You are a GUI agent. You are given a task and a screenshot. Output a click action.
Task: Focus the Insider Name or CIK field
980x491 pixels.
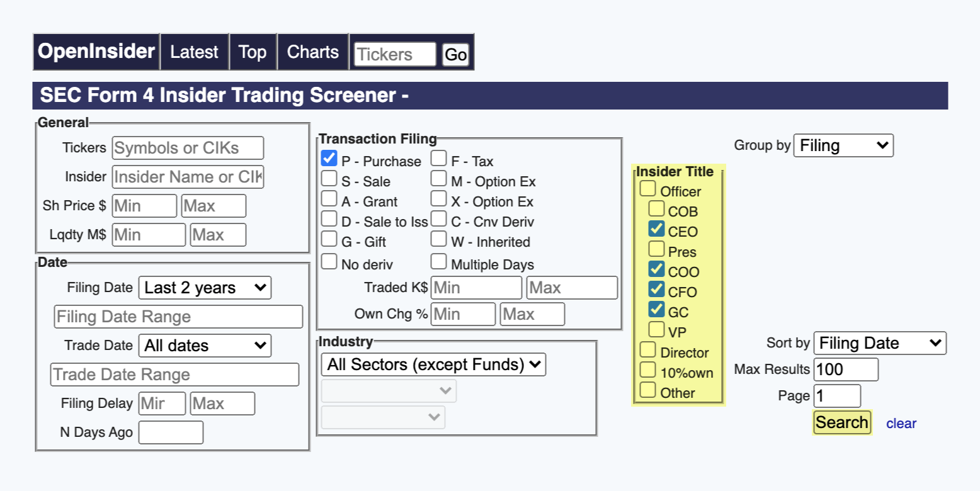(x=188, y=177)
